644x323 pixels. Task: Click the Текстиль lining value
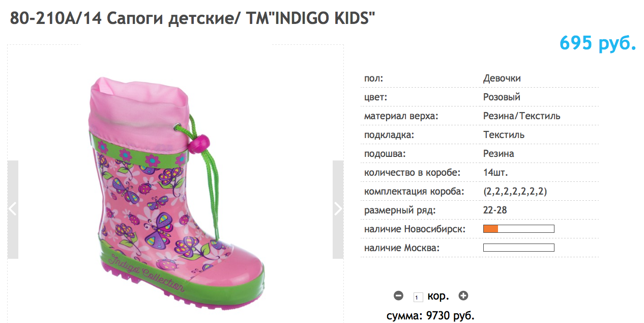point(504,135)
